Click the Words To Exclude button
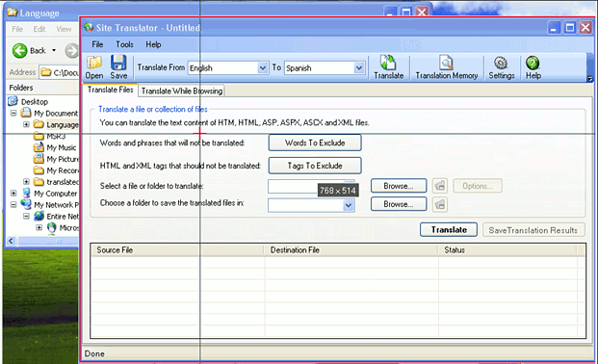 315,143
